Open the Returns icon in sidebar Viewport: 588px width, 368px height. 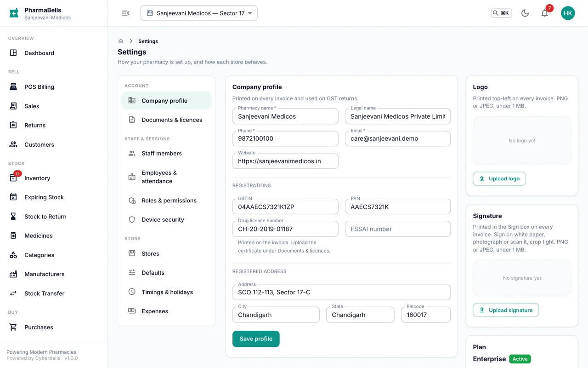coord(13,125)
